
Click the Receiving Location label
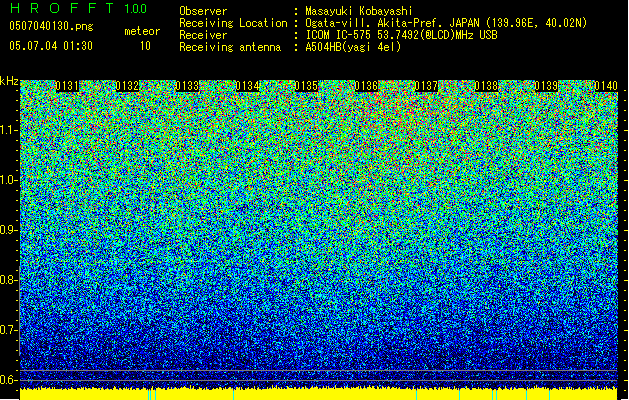(x=233, y=23)
